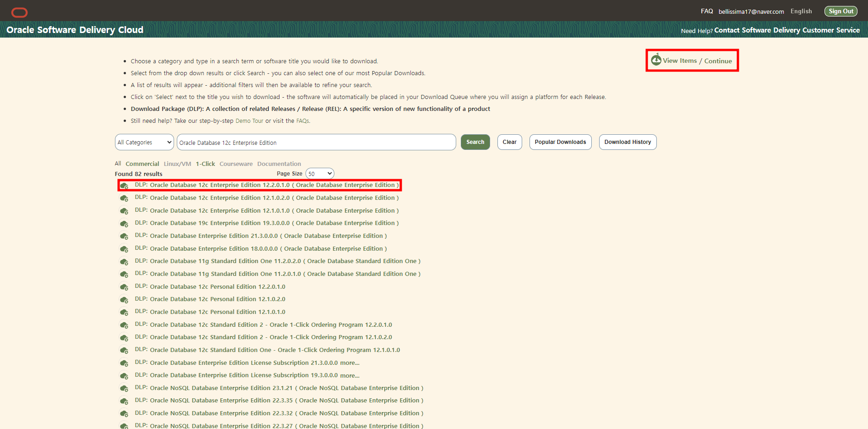Click View Items / Continue link
Viewport: 868px width, 429px height.
(x=697, y=61)
